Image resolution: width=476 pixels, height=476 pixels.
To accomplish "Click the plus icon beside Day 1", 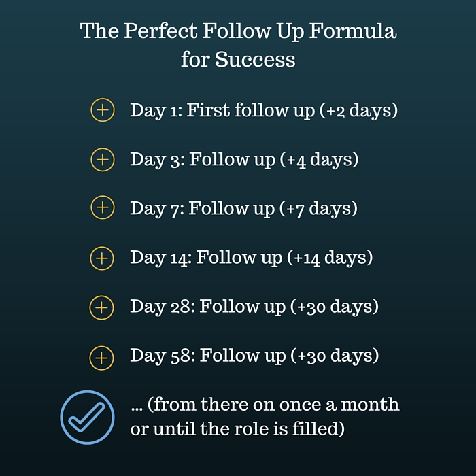I will click(x=102, y=110).
